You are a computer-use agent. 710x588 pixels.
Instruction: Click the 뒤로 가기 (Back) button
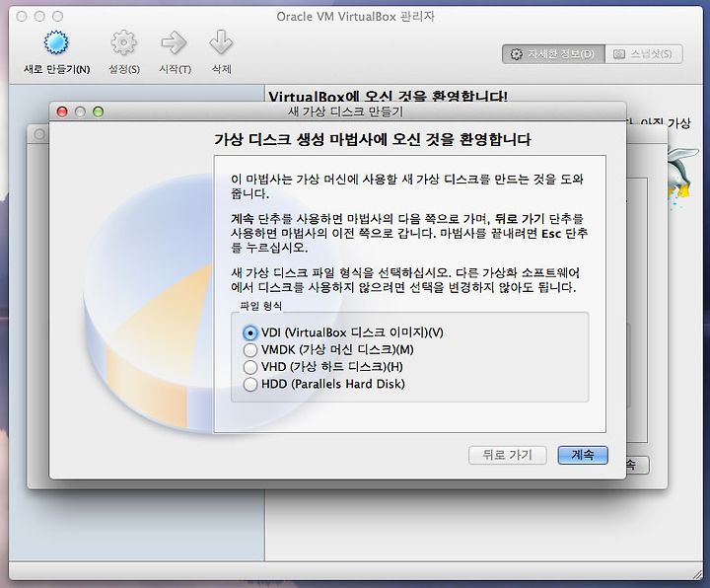pyautogui.click(x=507, y=455)
